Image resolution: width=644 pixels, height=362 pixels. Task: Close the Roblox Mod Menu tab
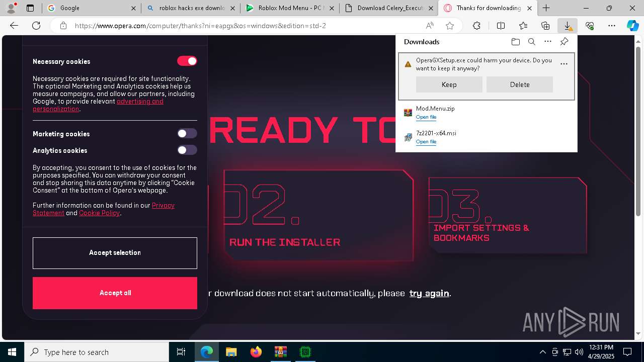pyautogui.click(x=332, y=8)
